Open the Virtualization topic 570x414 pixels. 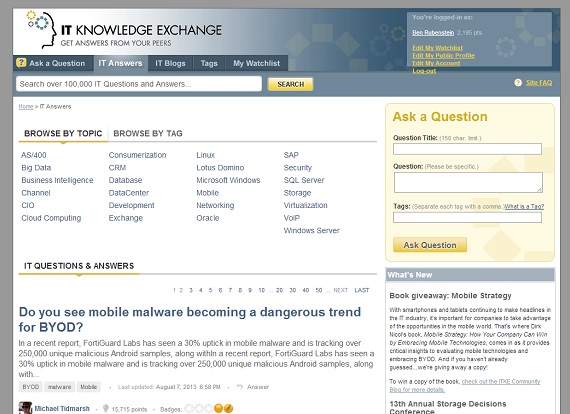(305, 205)
